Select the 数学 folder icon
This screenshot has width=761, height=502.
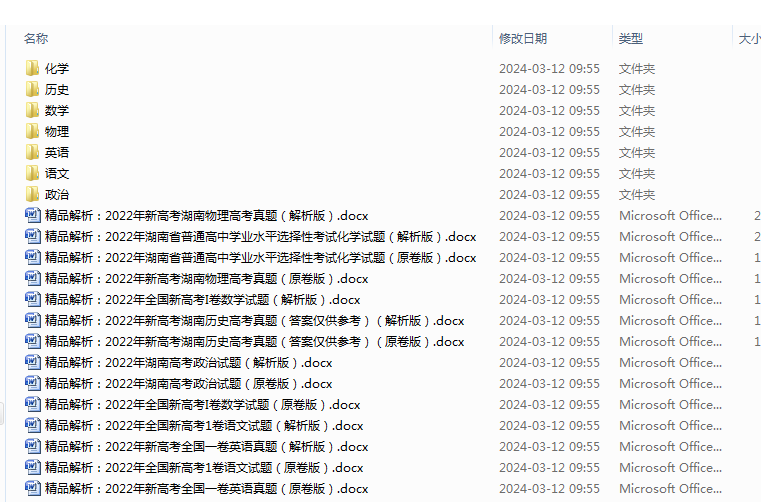(x=33, y=111)
